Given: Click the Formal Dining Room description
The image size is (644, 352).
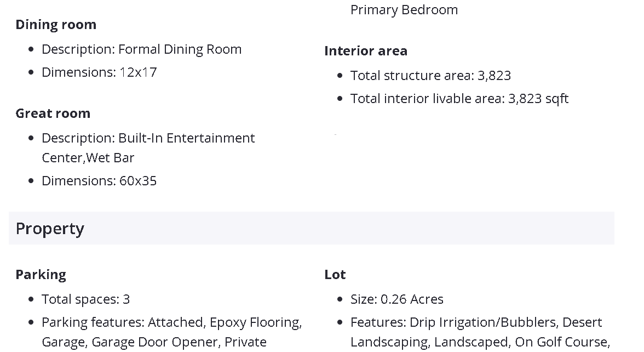Looking at the screenshot, I should tap(141, 49).
